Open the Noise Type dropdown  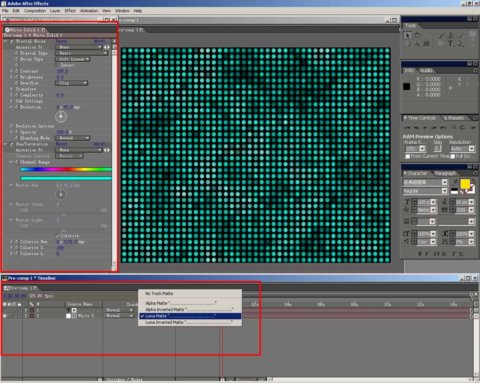point(73,59)
